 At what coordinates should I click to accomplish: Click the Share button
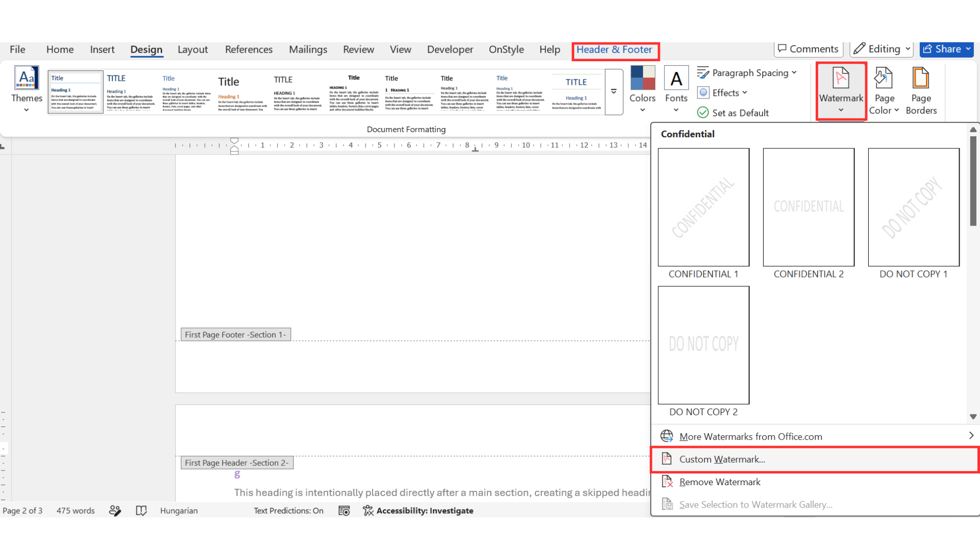947,49
